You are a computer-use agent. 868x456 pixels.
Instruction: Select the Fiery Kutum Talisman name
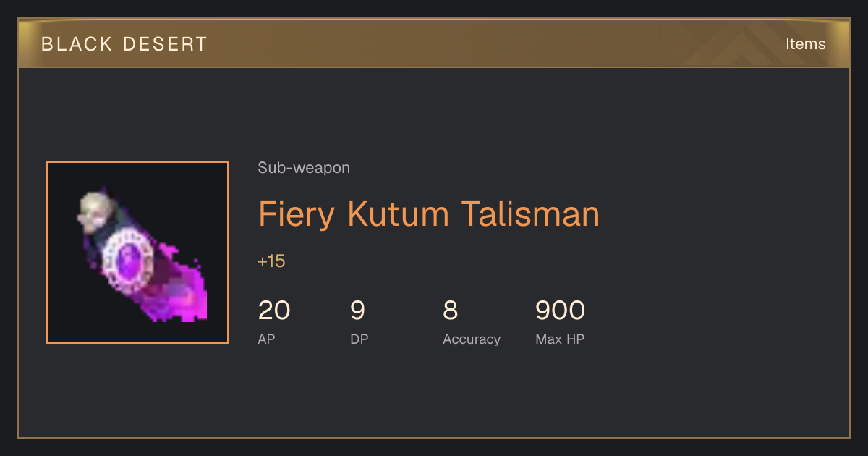429,214
